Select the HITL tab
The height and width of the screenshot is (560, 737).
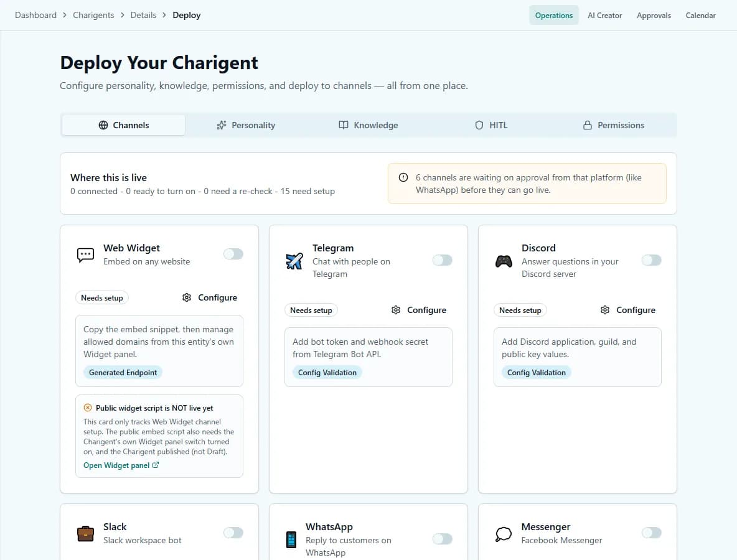pos(491,125)
